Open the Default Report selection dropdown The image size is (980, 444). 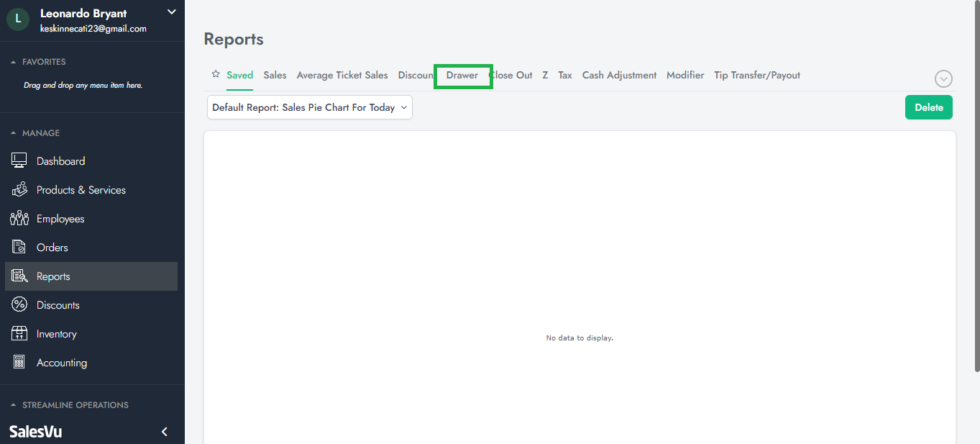point(309,107)
